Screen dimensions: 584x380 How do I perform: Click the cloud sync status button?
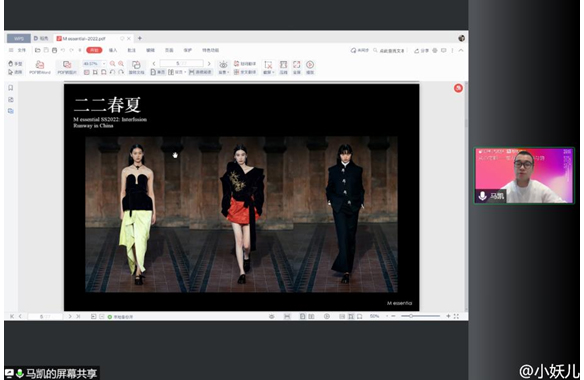[x=359, y=50]
